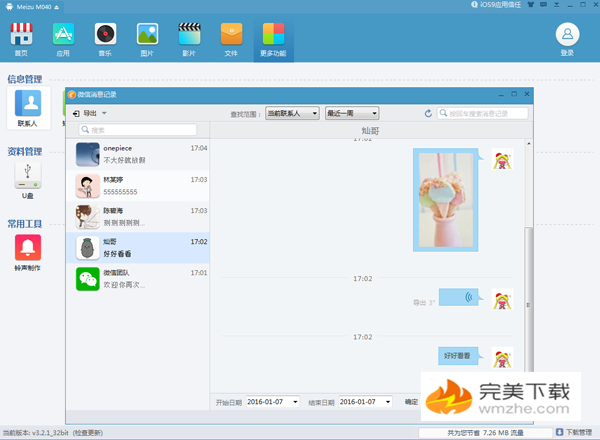600x440 pixels.
Task: Click the refresh icon in message toolbar
Action: (428, 113)
